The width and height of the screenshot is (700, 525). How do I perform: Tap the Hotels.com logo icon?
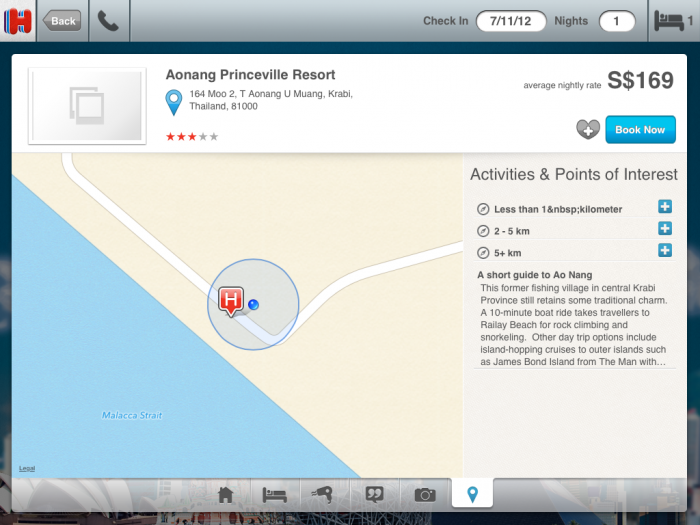(18, 20)
